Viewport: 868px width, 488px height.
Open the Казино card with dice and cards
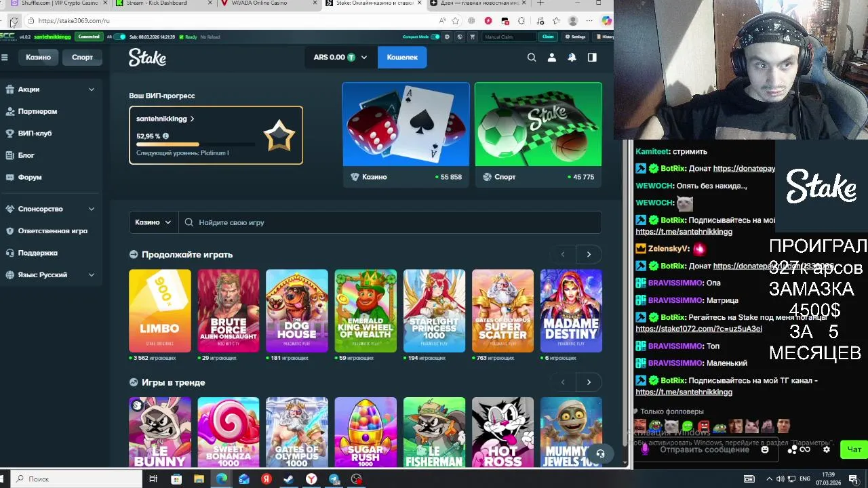406,134
